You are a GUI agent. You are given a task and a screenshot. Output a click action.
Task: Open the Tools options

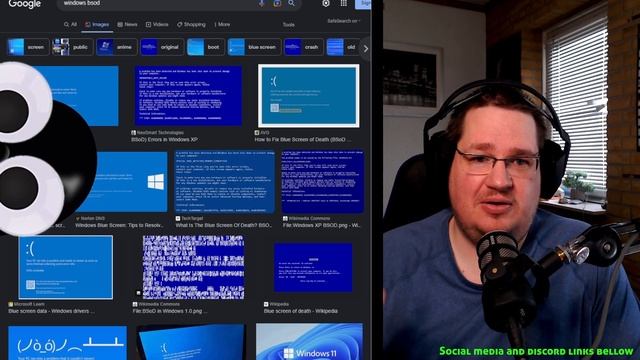tap(289, 25)
